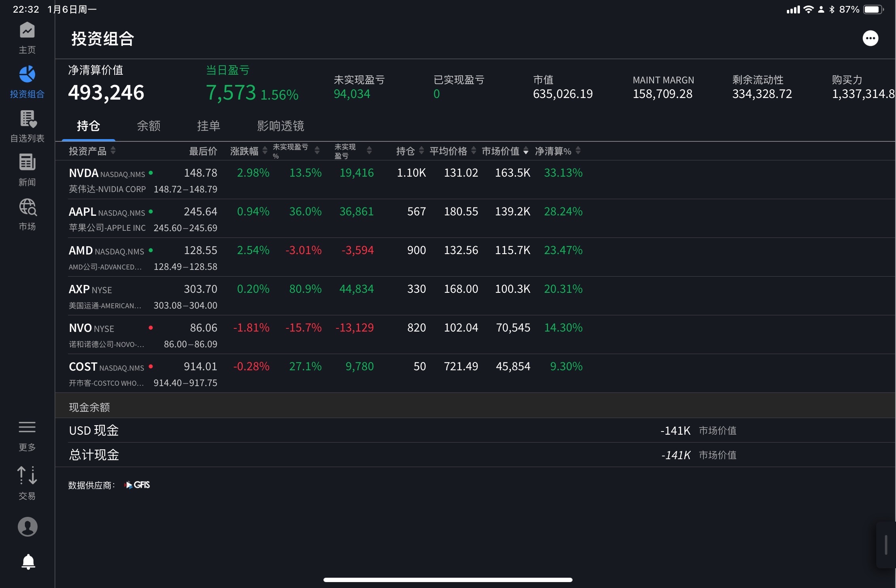Click the 购买力 value
The image size is (896, 588).
[863, 94]
